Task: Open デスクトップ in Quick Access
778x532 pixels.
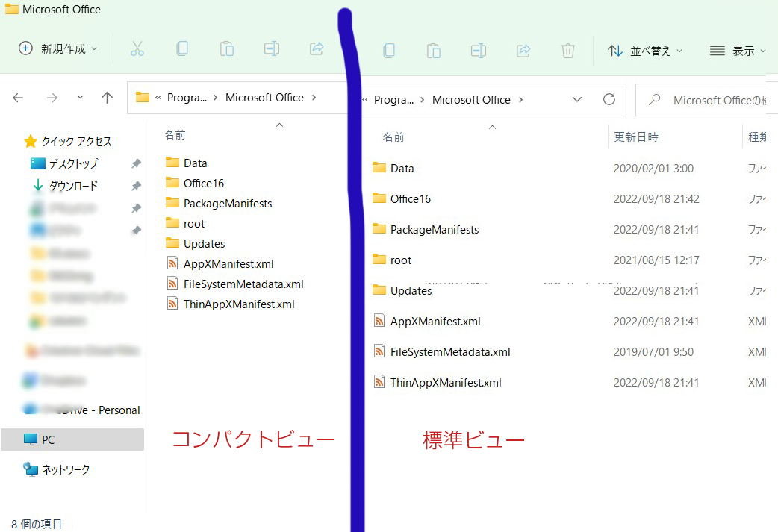Action: tap(73, 163)
